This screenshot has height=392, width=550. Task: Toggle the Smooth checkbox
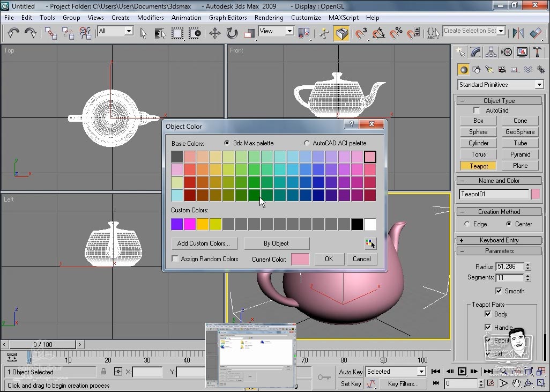click(x=499, y=291)
